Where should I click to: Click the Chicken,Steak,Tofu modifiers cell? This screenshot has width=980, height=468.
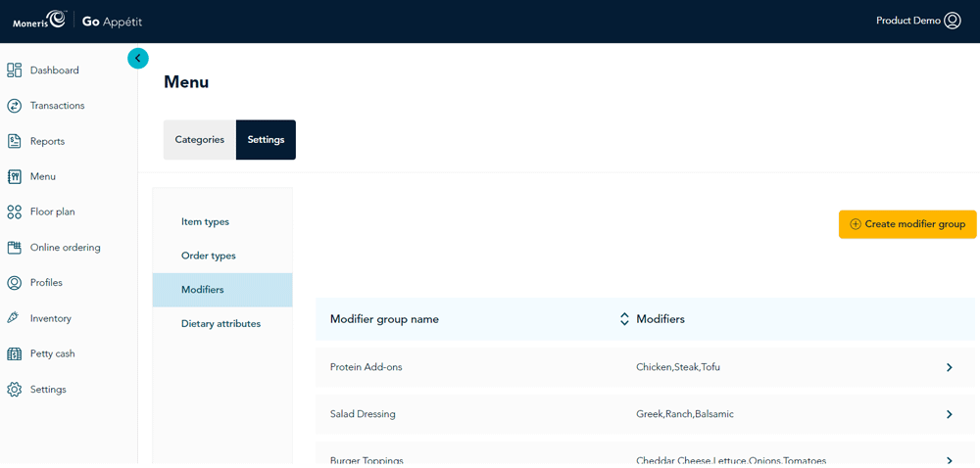coord(678,367)
